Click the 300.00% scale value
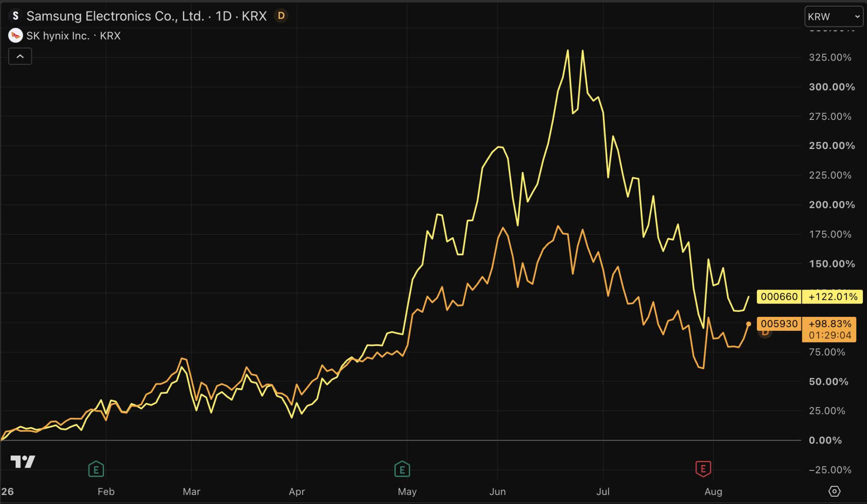Image resolution: width=867 pixels, height=504 pixels. [832, 87]
